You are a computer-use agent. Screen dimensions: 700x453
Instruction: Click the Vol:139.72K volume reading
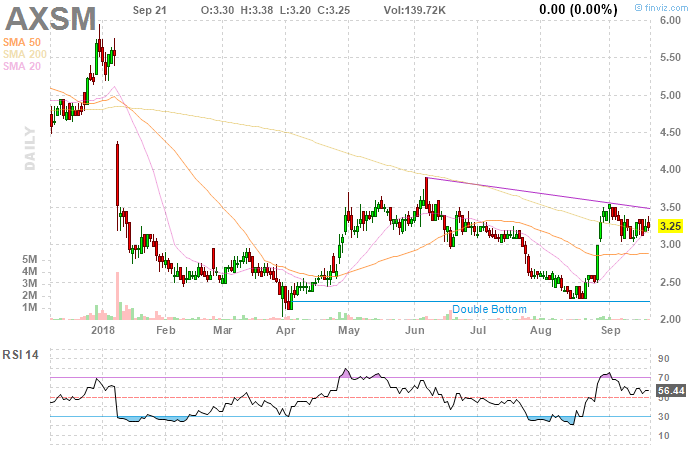point(415,10)
